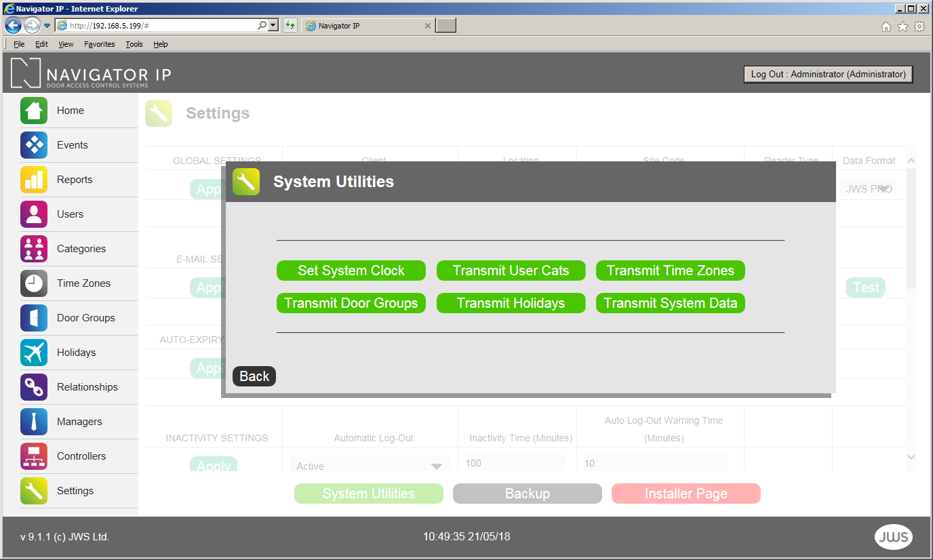Viewport: 933px width, 560px height.
Task: Click the JWS logo in footer
Action: [x=894, y=537]
